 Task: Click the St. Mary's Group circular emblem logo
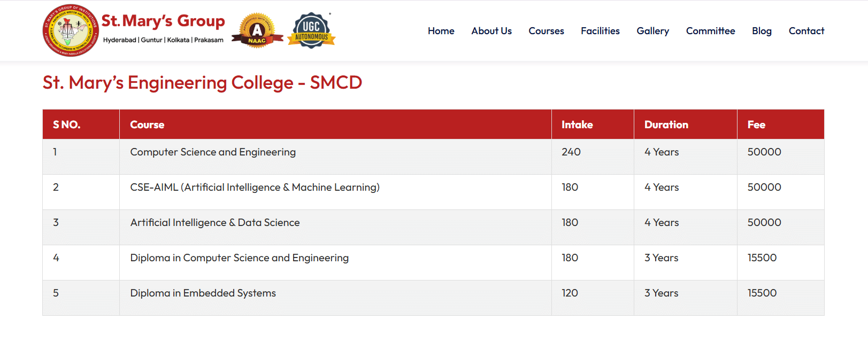[x=71, y=30]
